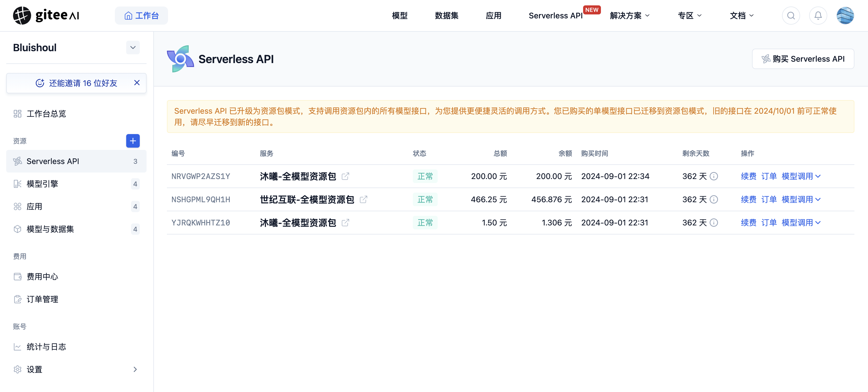Viewport: 868px width, 392px height.
Task: Open external link icon for NRVGWP2AZS1Y service
Action: click(345, 176)
